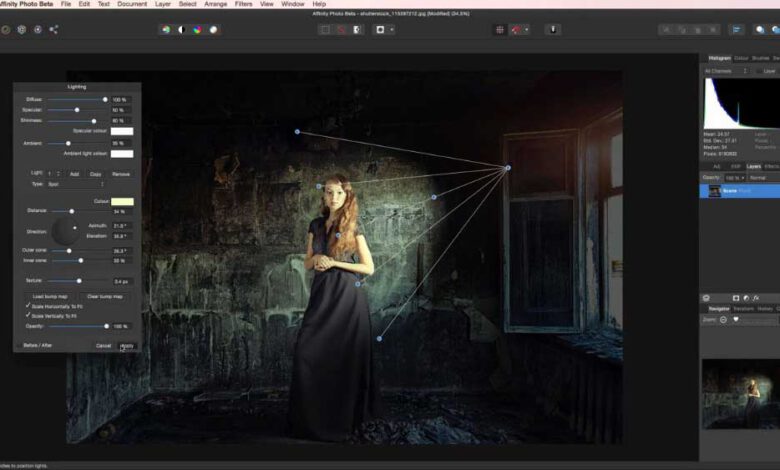
Task: Open the All Channels dropdown in Histogram
Action: tap(724, 71)
